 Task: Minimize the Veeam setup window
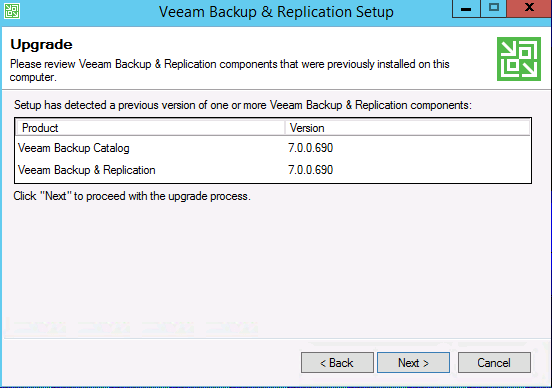(x=466, y=8)
